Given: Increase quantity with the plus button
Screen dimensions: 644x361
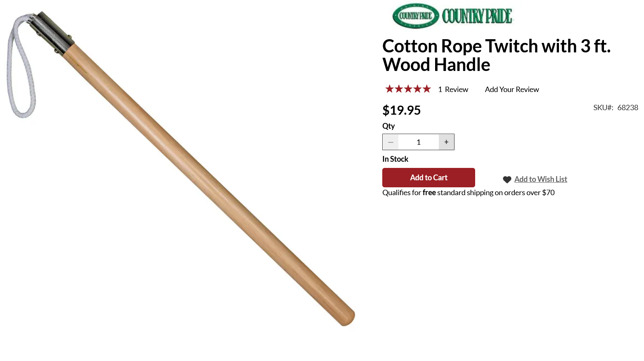Looking at the screenshot, I should tap(446, 142).
